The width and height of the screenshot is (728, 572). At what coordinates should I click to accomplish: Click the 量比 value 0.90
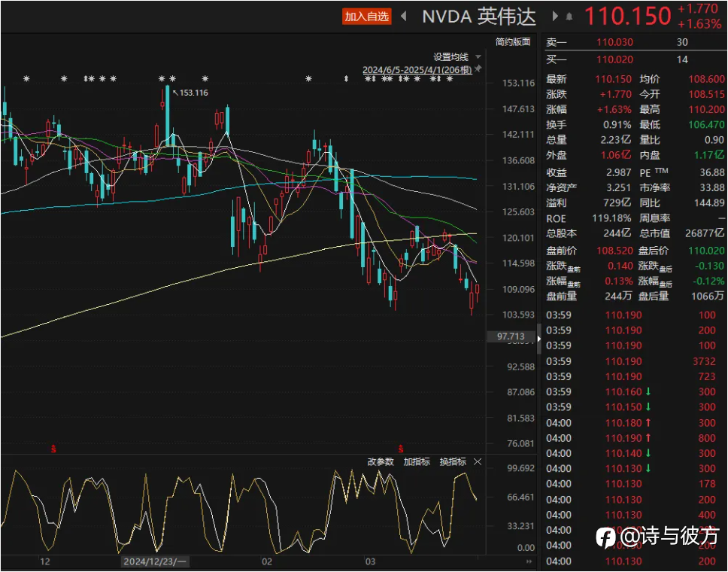click(x=714, y=140)
